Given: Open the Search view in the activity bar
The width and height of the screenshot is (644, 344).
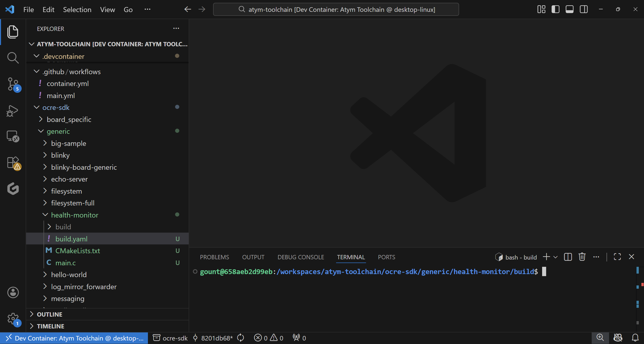Looking at the screenshot, I should point(13,58).
